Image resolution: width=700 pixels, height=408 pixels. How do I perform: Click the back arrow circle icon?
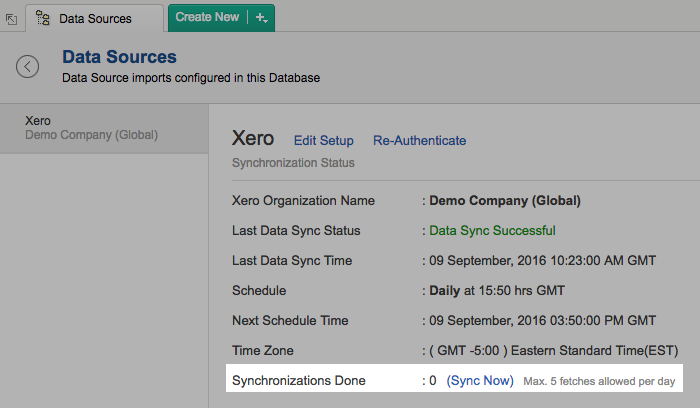click(x=27, y=67)
